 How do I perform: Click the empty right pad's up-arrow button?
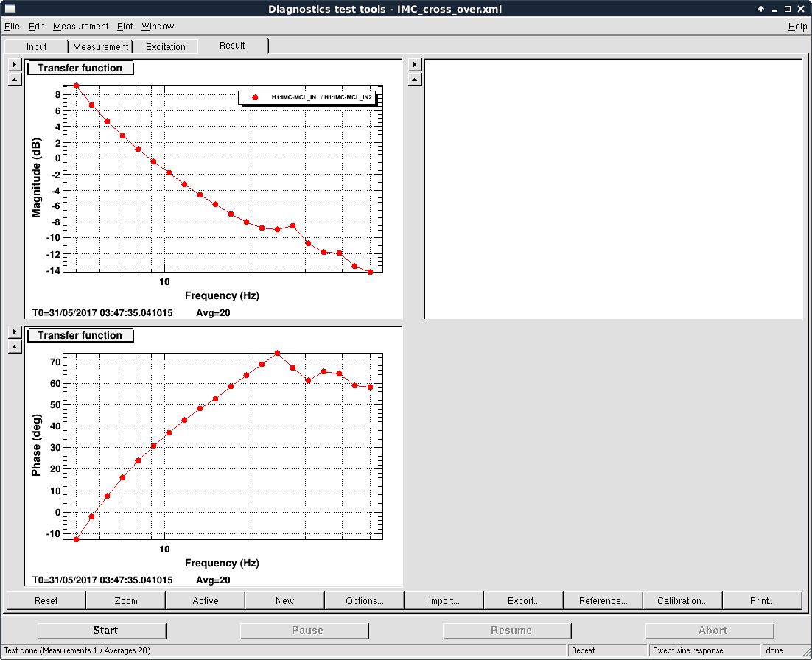(415, 80)
